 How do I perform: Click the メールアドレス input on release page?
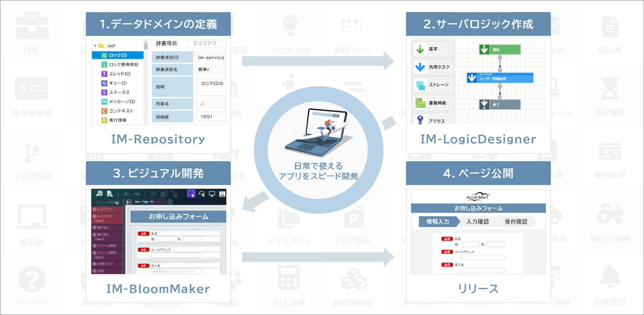tap(483, 257)
